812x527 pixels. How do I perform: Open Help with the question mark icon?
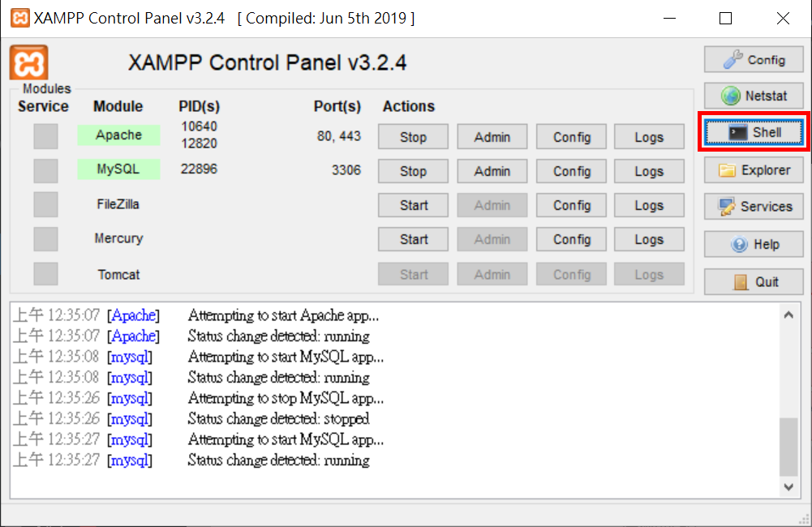[x=754, y=244]
